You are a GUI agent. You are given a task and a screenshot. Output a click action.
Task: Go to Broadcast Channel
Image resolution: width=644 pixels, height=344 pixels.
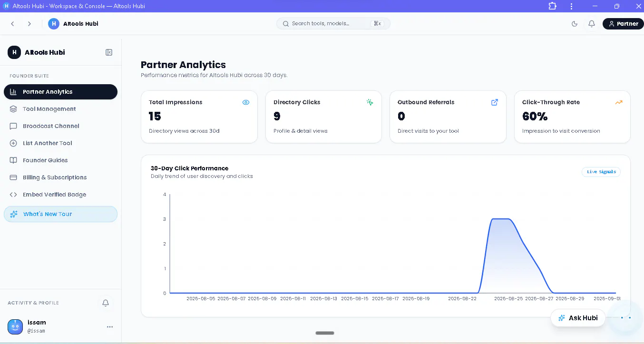click(x=60, y=126)
